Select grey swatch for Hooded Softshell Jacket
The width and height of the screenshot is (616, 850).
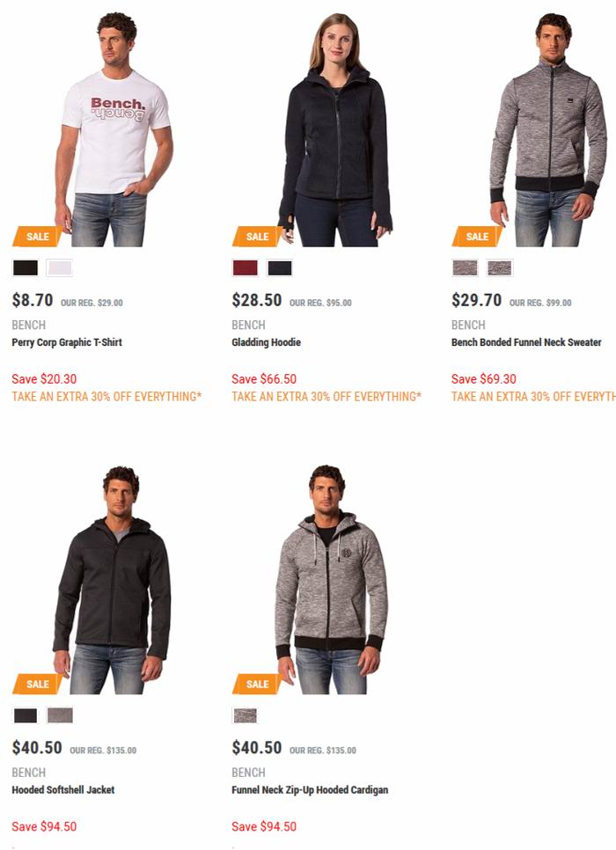coord(60,715)
